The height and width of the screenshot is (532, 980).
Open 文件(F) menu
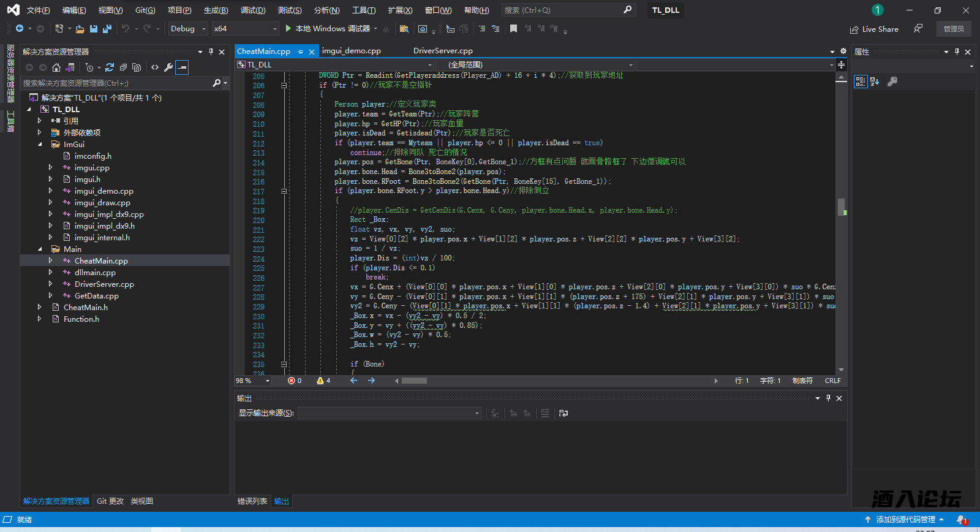pos(38,10)
